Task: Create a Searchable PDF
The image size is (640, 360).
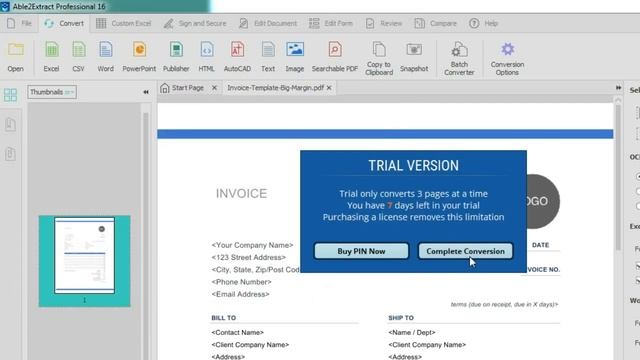Action: (x=335, y=57)
